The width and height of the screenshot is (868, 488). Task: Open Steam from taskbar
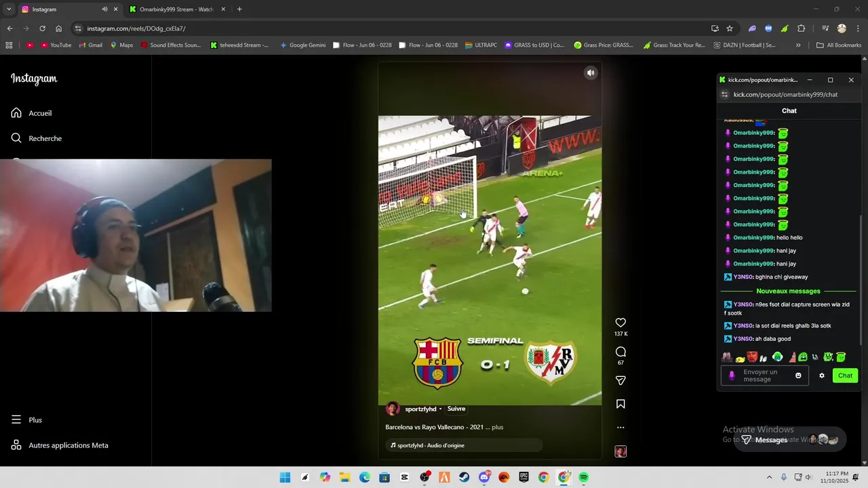coord(464,477)
